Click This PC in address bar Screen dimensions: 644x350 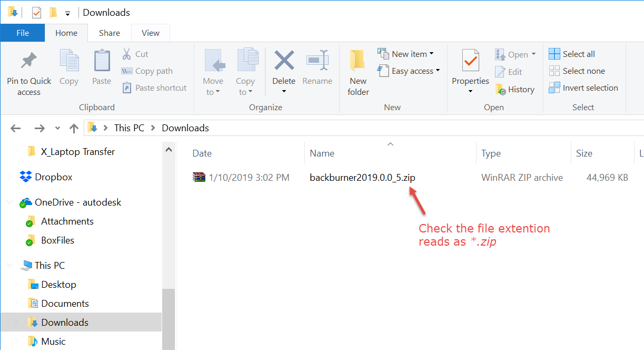click(x=129, y=128)
